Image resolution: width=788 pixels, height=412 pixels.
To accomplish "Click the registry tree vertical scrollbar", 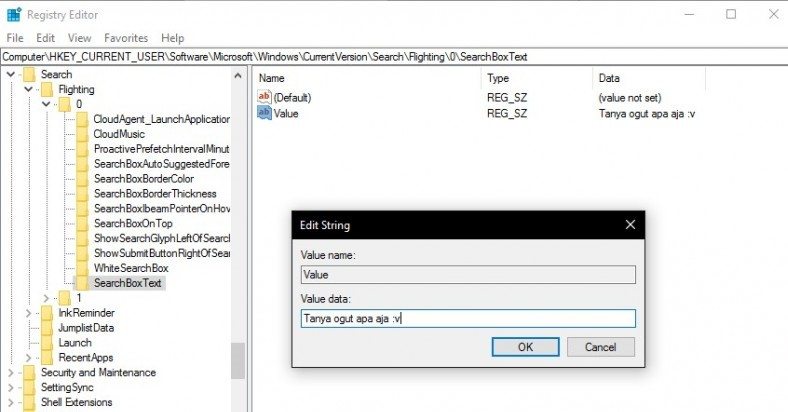I will pyautogui.click(x=238, y=361).
